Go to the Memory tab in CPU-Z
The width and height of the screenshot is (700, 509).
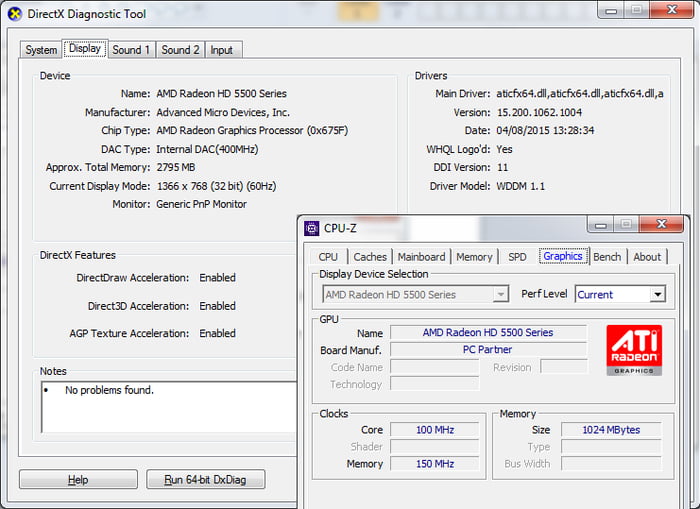474,257
